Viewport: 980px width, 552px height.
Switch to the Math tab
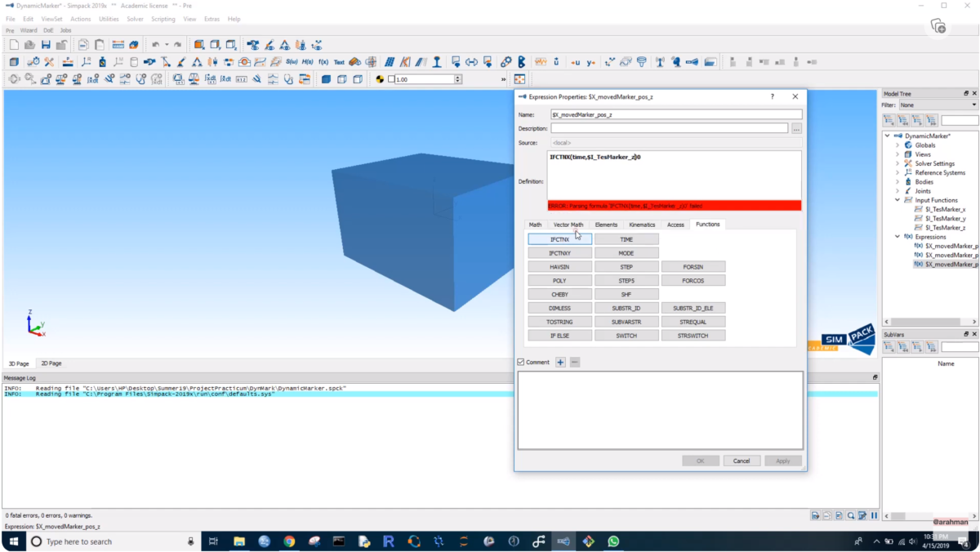[x=535, y=225]
